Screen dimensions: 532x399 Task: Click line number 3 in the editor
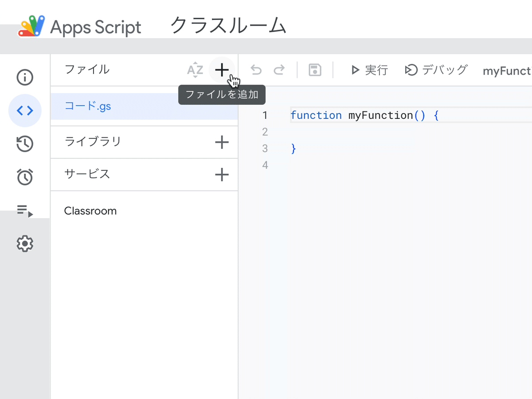click(265, 149)
